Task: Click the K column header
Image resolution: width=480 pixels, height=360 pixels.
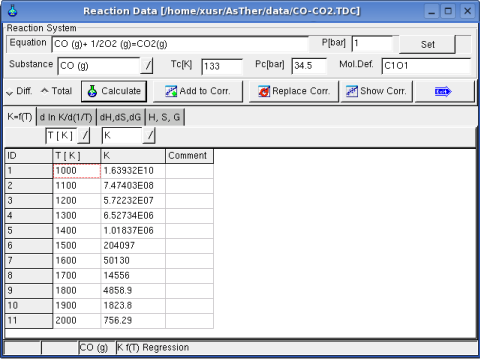Action: (x=133, y=156)
